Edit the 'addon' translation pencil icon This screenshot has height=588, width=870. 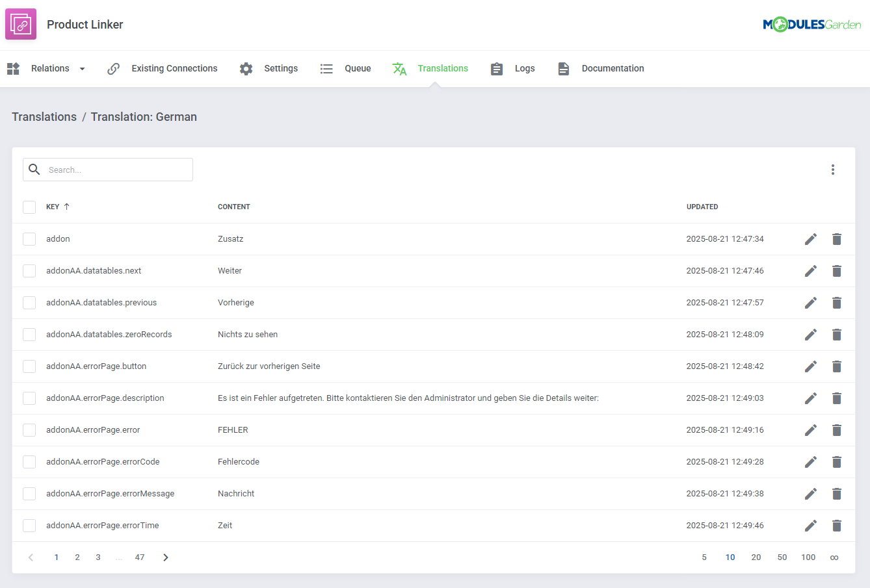click(810, 239)
